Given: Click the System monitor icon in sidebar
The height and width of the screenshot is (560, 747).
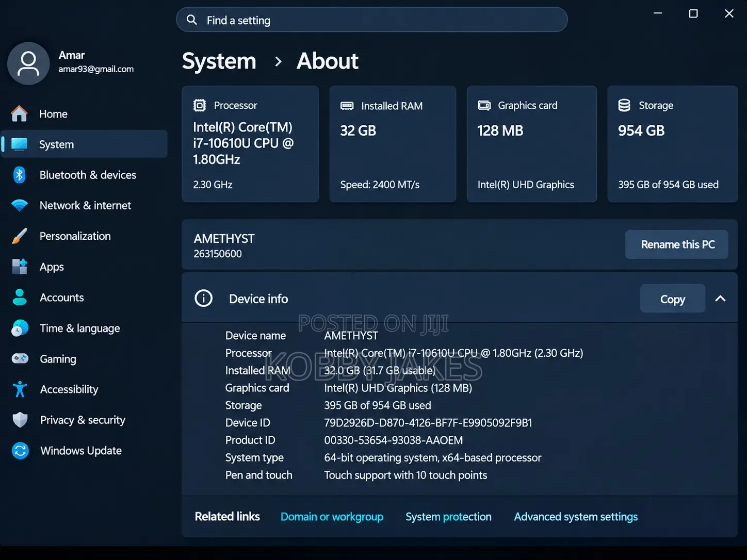Looking at the screenshot, I should (19, 144).
